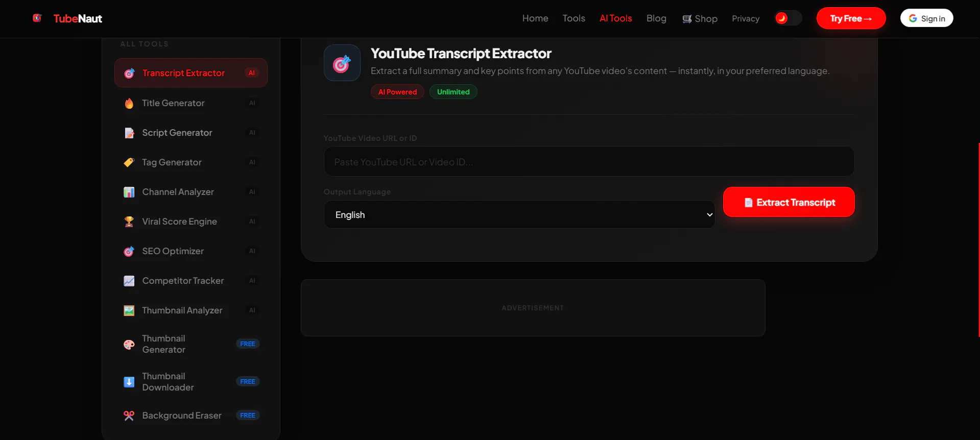Click the "Output Language" label
The width and height of the screenshot is (980, 440).
[x=357, y=192]
